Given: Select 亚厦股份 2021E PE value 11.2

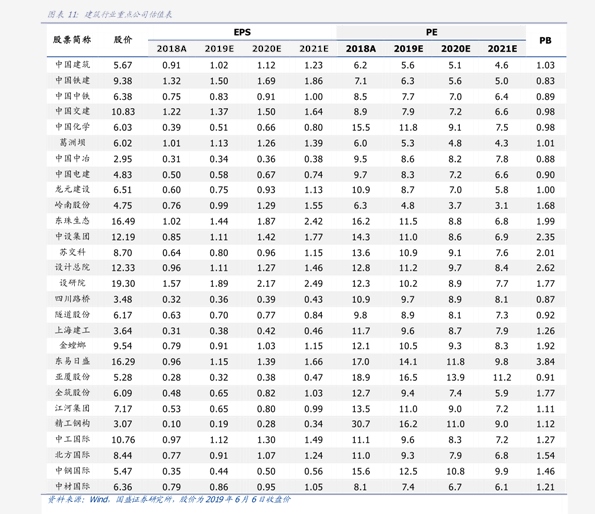Looking at the screenshot, I should (x=502, y=378).
